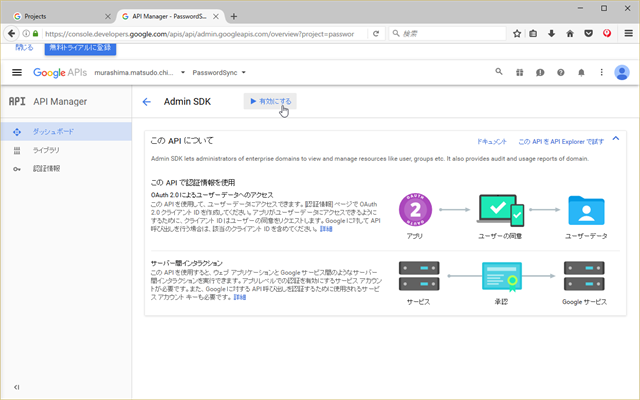
Task: Collapse the 'この API について' card chevron
Action: [x=616, y=139]
